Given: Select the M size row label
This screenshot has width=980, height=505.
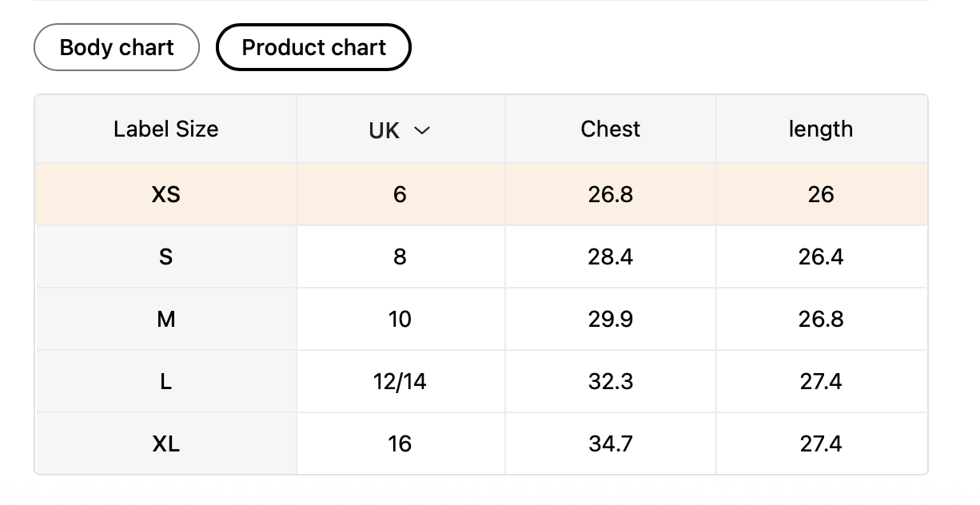Looking at the screenshot, I should 165,320.
